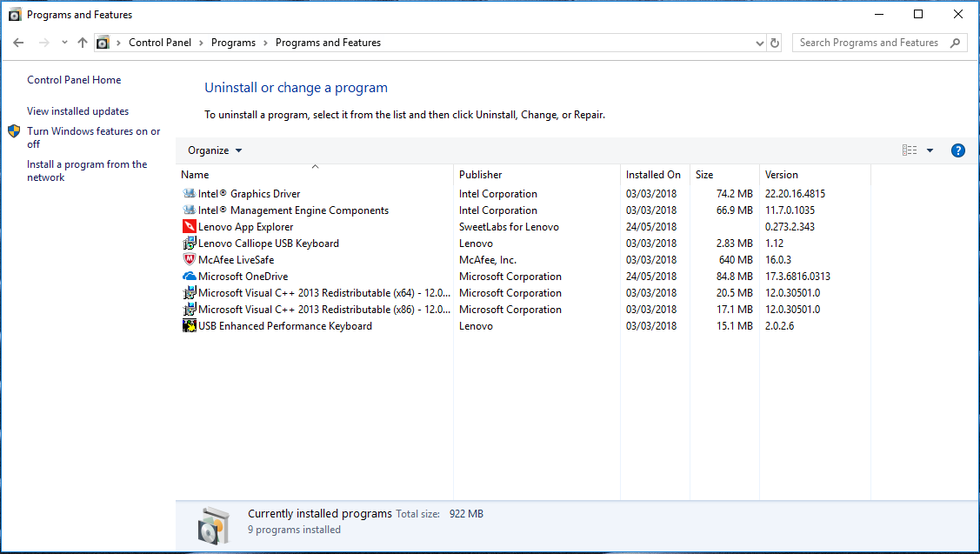
Task: Go up one level with Up arrow
Action: (x=83, y=43)
